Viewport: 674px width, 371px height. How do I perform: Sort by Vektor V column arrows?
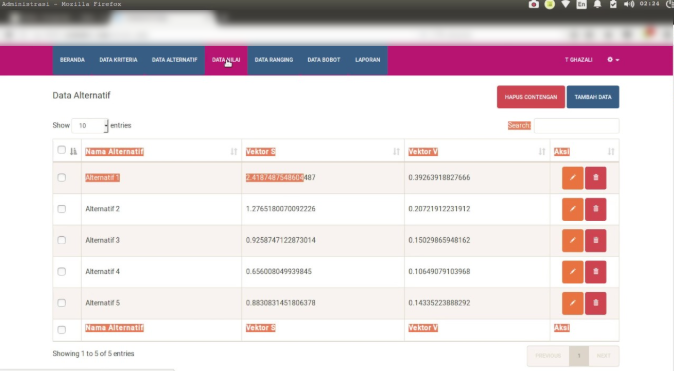(x=542, y=151)
